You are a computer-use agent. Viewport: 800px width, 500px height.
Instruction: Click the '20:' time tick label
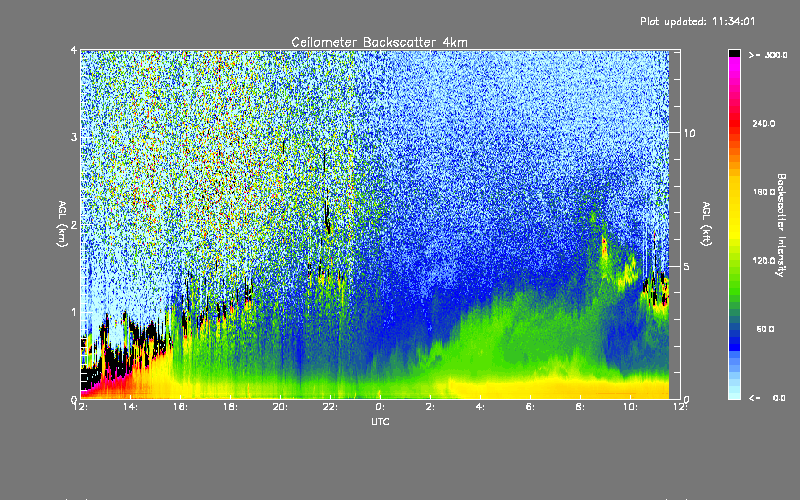coord(281,407)
